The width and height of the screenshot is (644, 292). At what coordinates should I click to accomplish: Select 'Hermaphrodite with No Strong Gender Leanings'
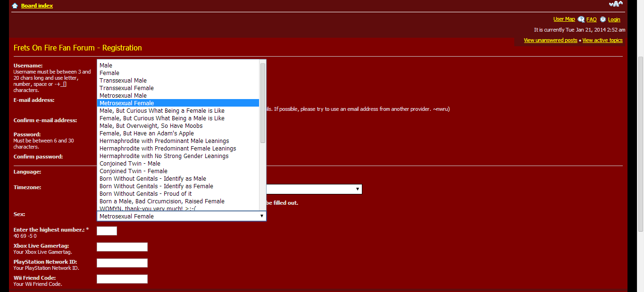pos(178,156)
